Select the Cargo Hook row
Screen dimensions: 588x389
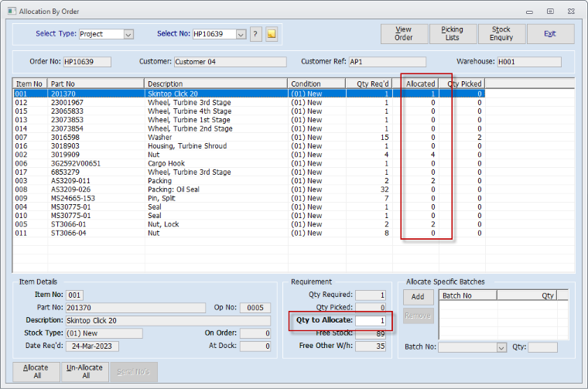click(x=249, y=163)
